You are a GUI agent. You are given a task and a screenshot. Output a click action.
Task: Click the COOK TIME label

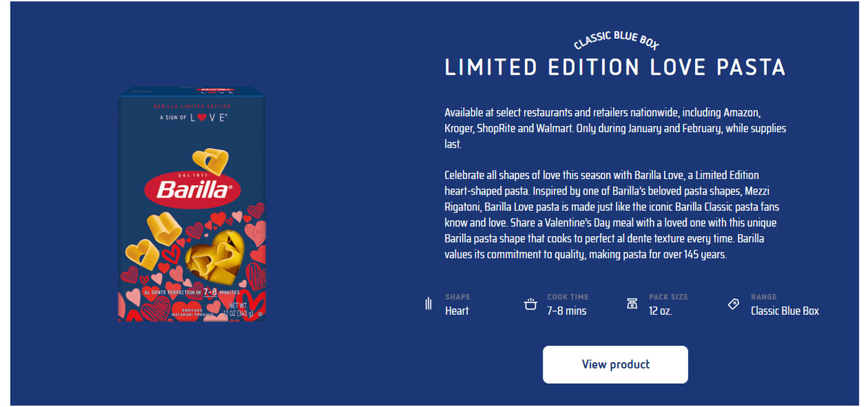(568, 297)
